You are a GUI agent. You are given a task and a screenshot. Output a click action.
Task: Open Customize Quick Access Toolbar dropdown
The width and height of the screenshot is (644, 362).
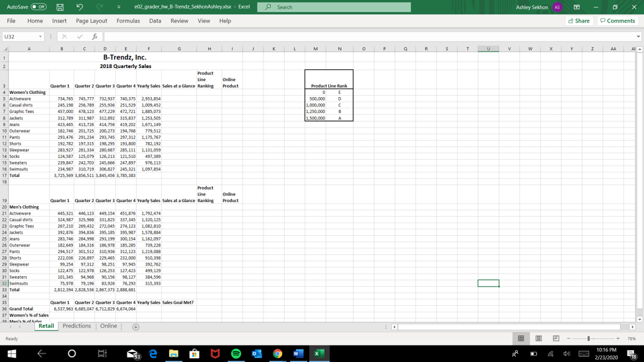click(x=119, y=7)
